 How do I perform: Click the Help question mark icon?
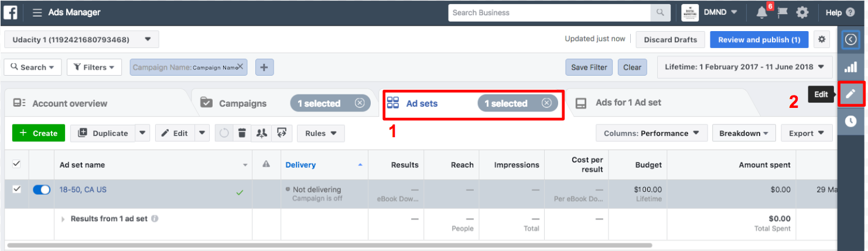tap(850, 12)
